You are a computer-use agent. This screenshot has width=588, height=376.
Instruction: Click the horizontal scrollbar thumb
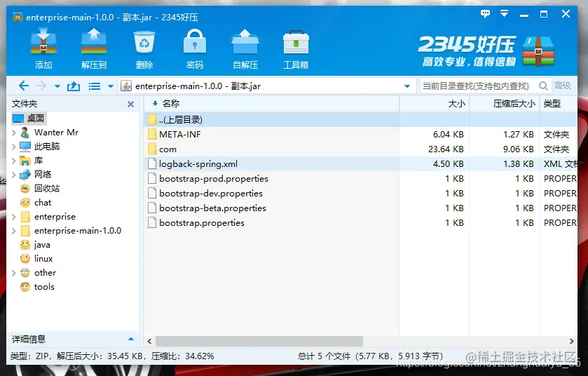pos(259,341)
